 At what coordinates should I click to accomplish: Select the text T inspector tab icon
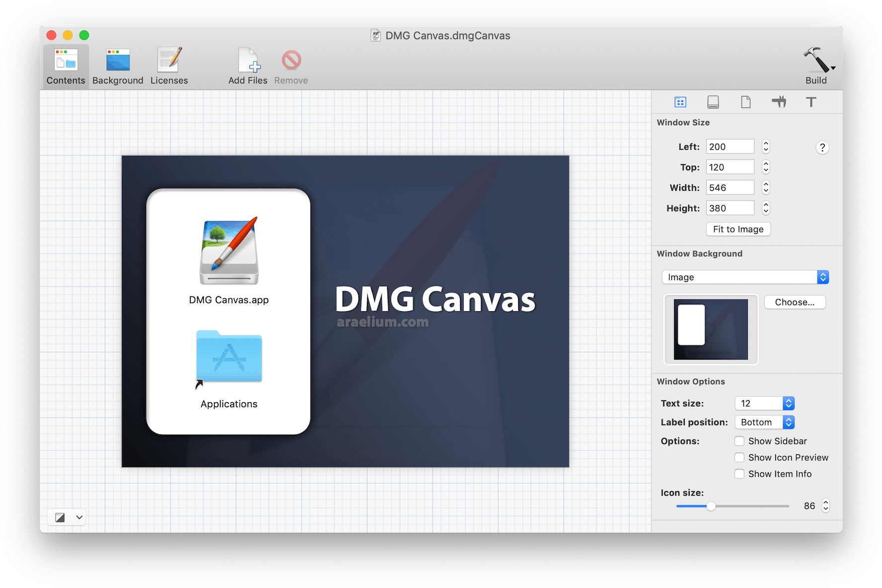click(811, 102)
